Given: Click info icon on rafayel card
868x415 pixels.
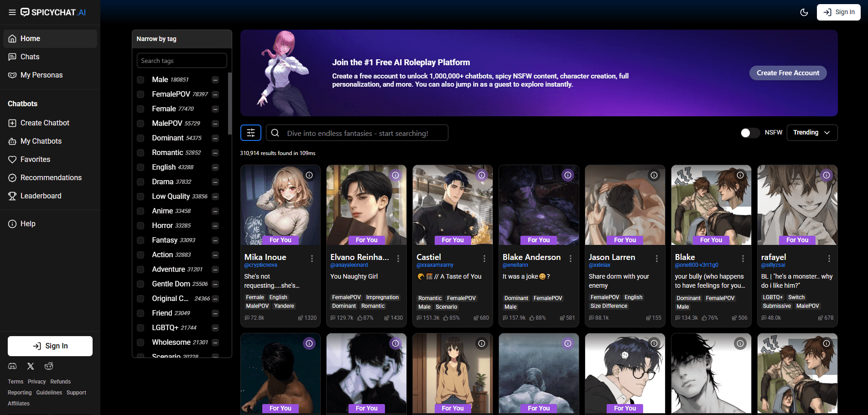Looking at the screenshot, I should tap(826, 175).
